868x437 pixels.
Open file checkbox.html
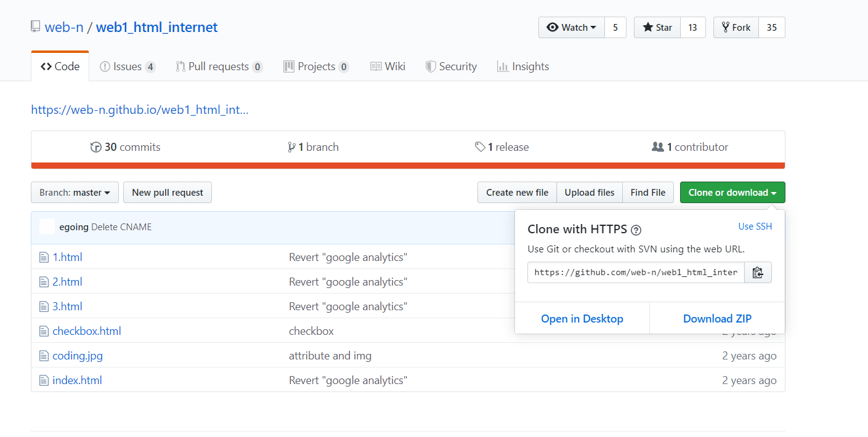pos(87,331)
